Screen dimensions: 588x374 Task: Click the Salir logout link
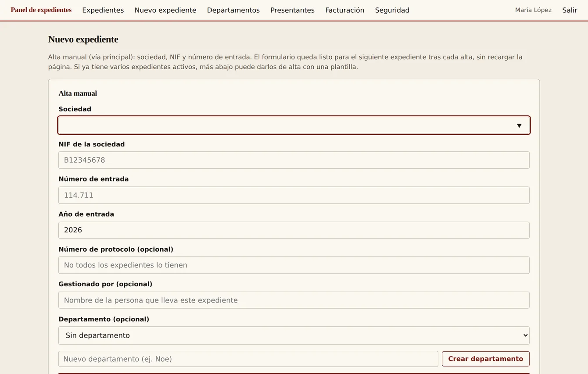(570, 10)
